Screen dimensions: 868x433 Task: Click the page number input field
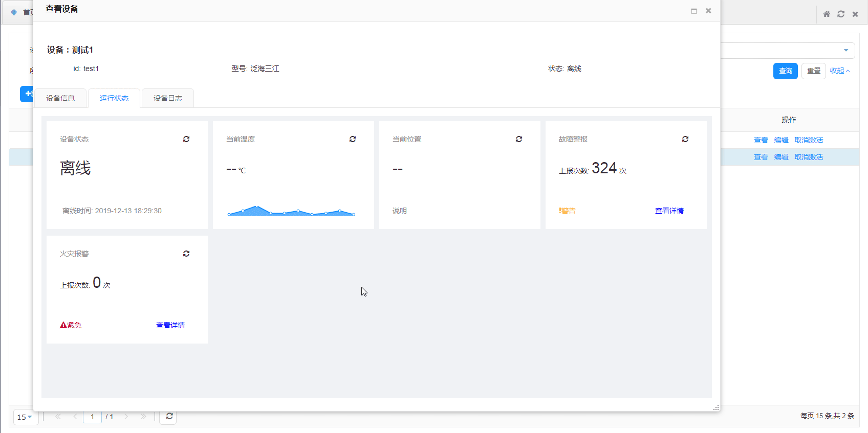tap(93, 417)
